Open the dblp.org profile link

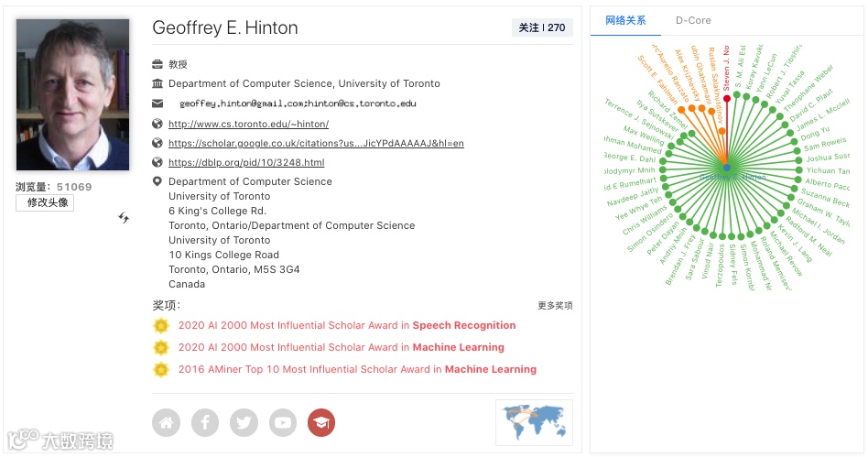[x=246, y=162]
